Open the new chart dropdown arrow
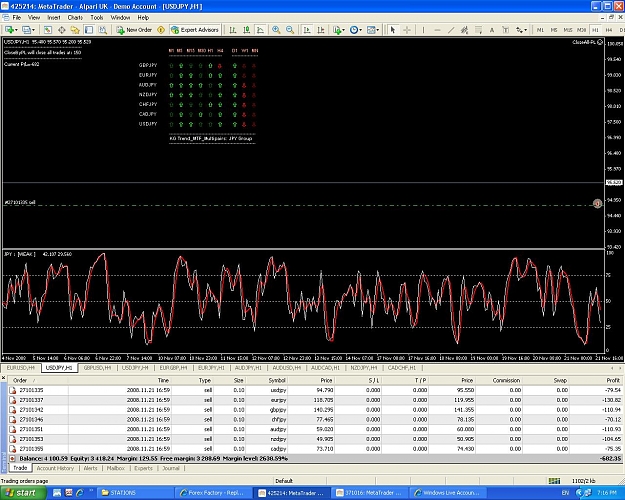This screenshot has width=625, height=500. point(16,30)
